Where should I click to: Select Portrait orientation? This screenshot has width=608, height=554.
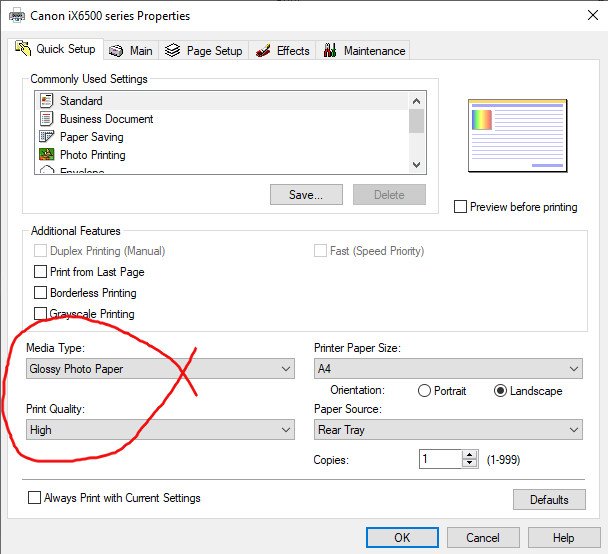click(x=424, y=390)
